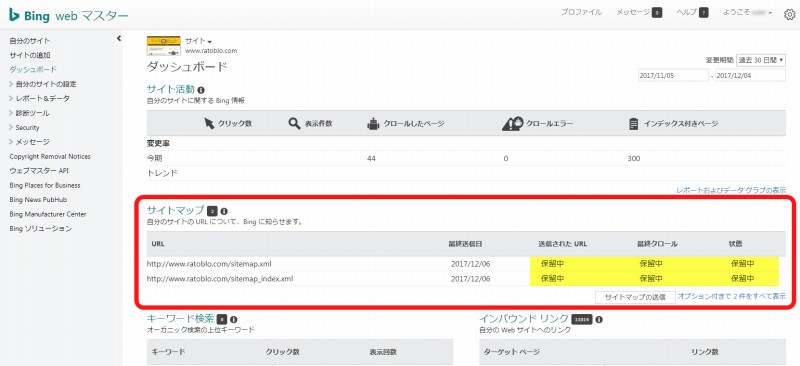Click the 表示件数 magnifier icon
This screenshot has height=366, width=800.
tap(294, 124)
